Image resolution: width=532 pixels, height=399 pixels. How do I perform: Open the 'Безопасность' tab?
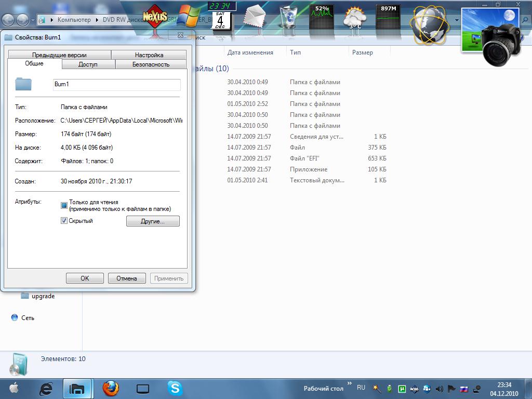coord(151,64)
